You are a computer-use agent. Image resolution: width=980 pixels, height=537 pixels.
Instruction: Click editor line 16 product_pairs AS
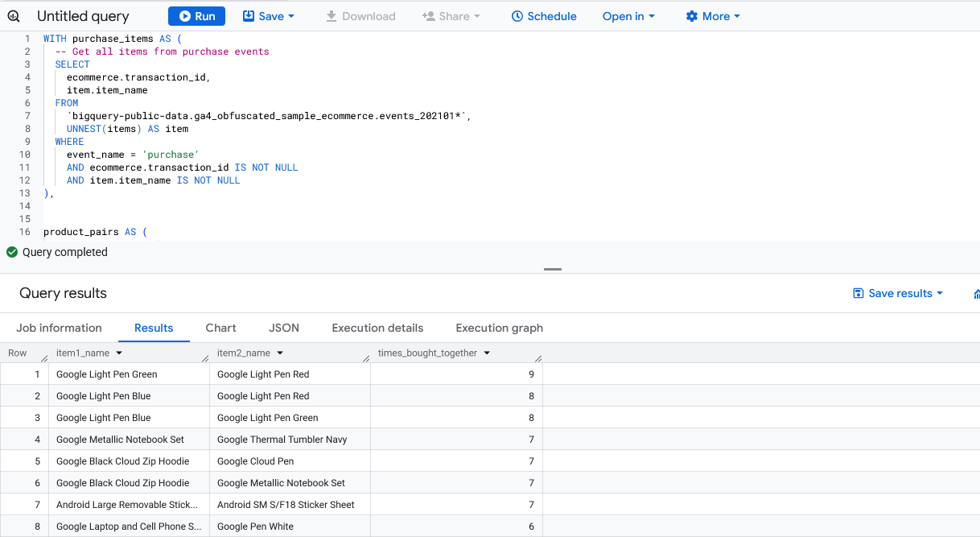click(96, 232)
